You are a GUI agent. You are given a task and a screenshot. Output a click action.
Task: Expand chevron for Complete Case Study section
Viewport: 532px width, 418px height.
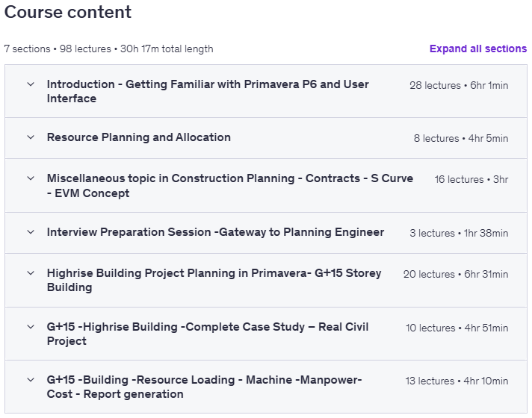tap(31, 327)
